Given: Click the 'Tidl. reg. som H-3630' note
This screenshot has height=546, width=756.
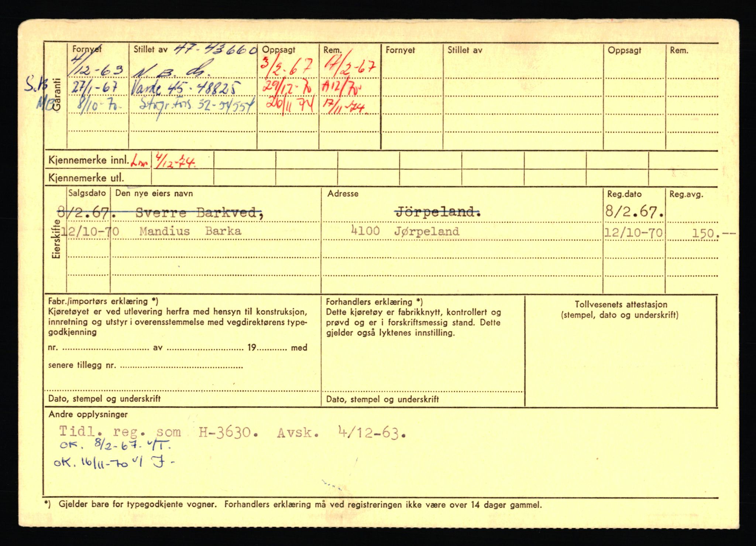Looking at the screenshot, I should (x=159, y=432).
